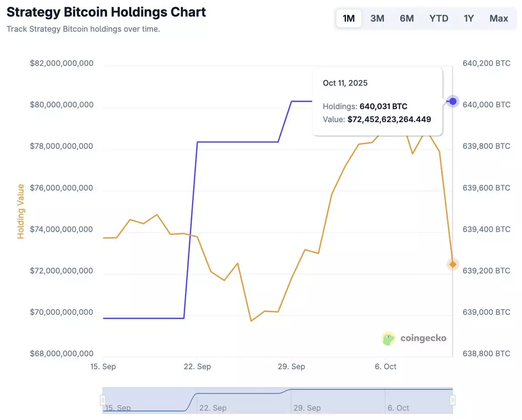
Task: Show the 1Y time range
Action: pos(468,18)
